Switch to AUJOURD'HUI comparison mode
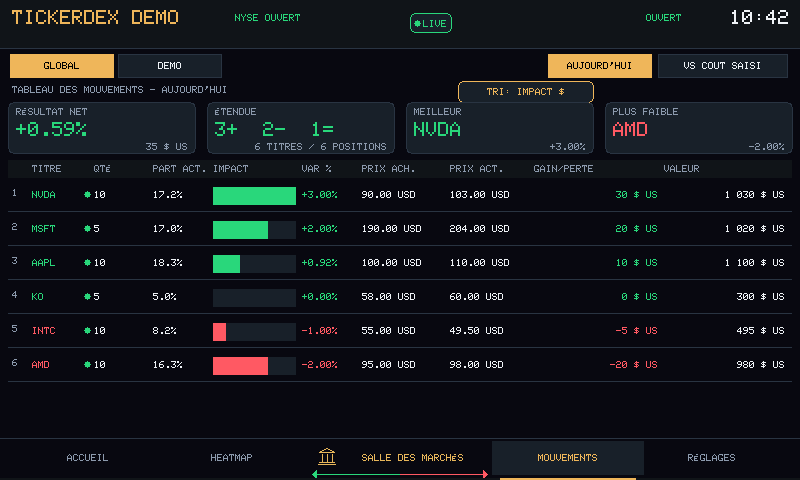Viewport: 800px width, 480px height. tap(599, 66)
